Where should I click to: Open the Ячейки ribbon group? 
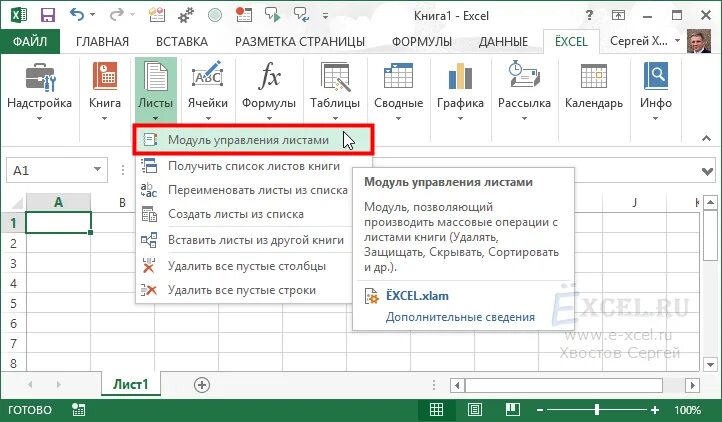(x=208, y=92)
